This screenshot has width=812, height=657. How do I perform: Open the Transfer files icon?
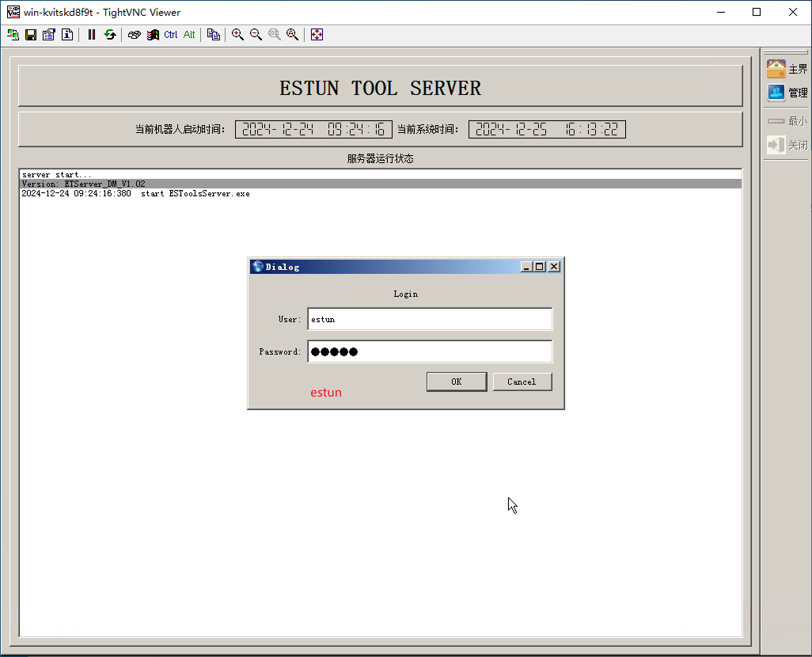[x=214, y=35]
